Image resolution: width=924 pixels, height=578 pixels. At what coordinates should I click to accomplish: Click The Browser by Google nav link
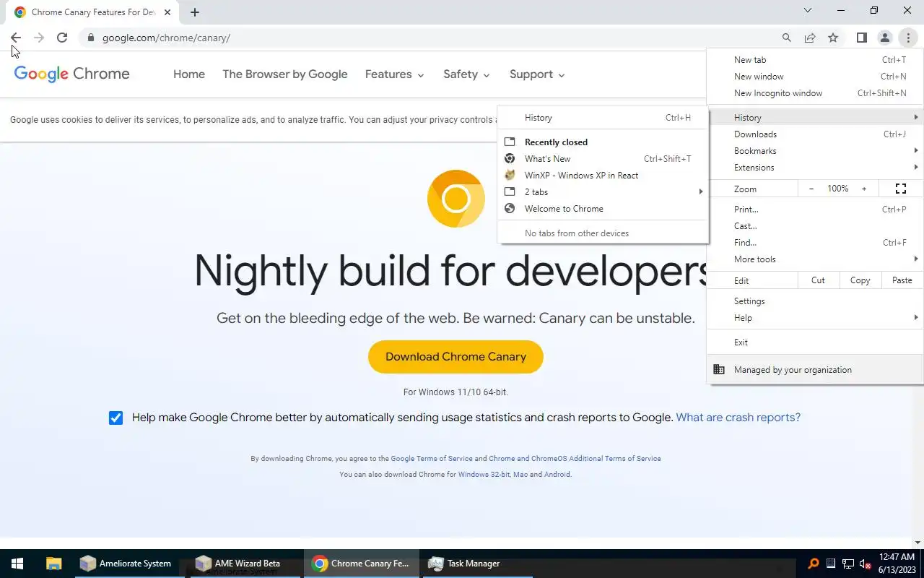[285, 74]
